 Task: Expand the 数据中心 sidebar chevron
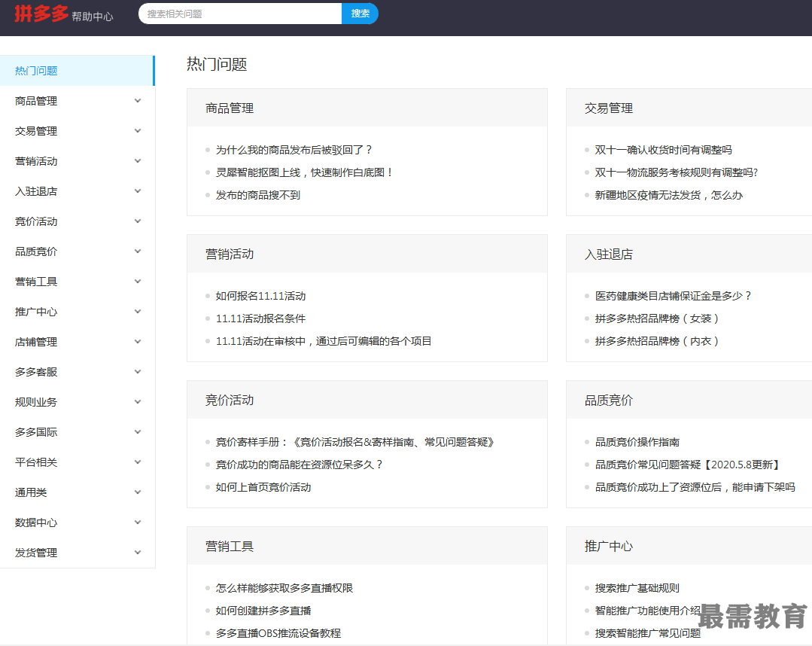138,522
